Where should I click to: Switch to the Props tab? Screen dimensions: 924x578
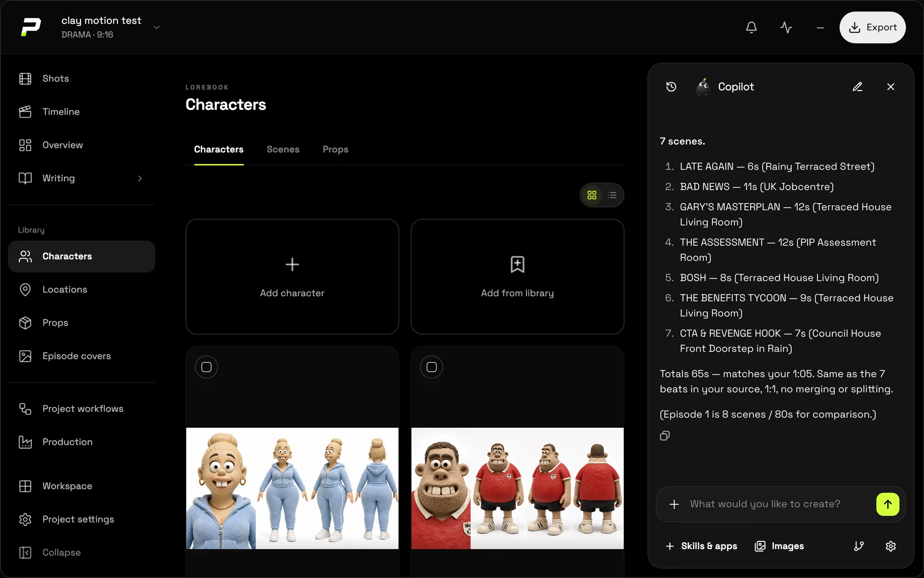point(335,149)
